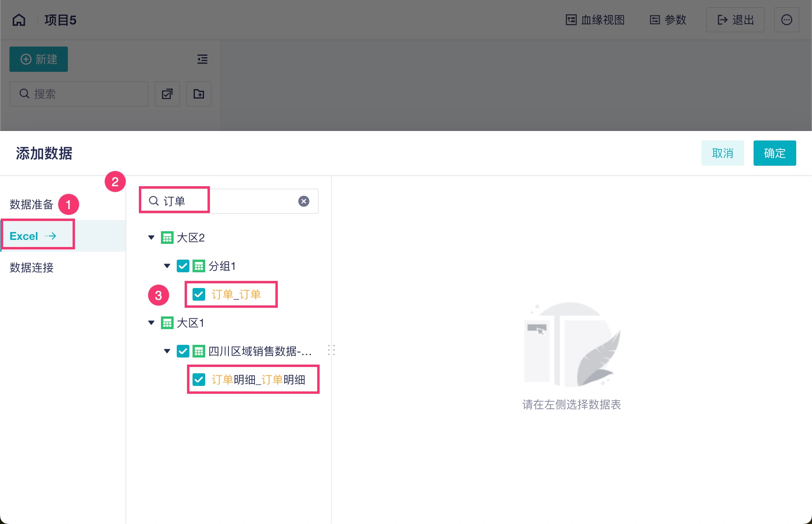
Task: Collapse the left sidebar panel icon
Action: 202,59
